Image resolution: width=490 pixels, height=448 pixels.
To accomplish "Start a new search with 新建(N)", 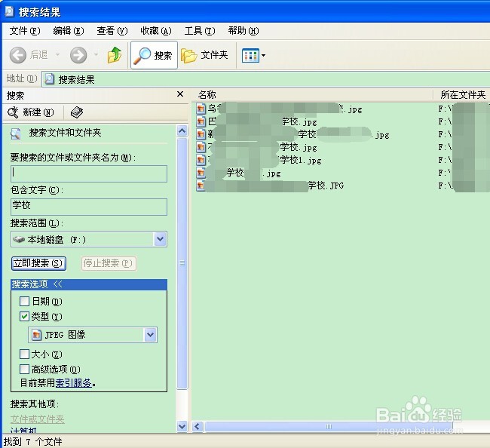I will tap(31, 112).
